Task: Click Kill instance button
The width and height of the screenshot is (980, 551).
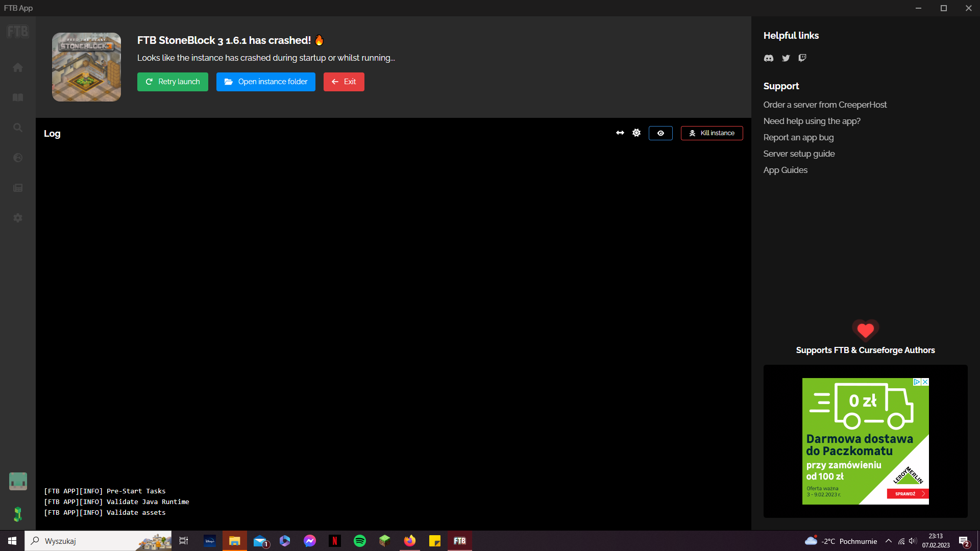Action: [x=712, y=133]
